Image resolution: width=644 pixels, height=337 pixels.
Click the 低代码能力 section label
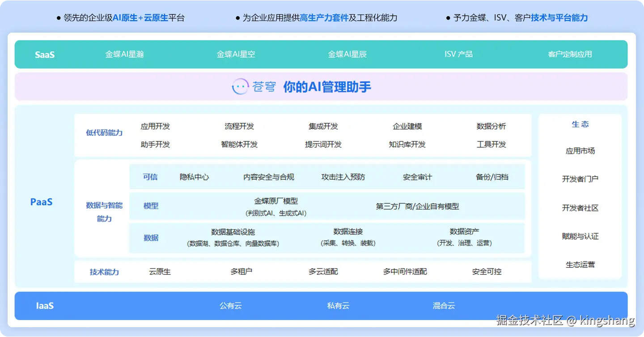(104, 133)
